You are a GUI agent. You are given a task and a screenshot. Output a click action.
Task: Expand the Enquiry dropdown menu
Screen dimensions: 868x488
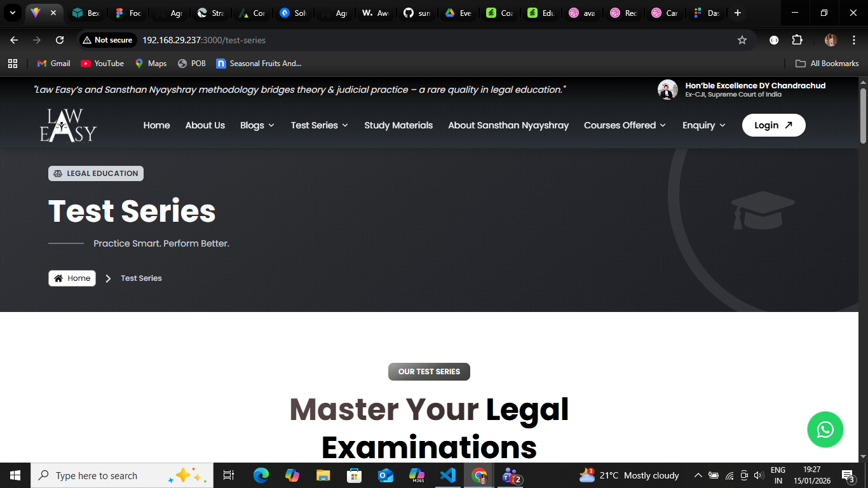(x=703, y=125)
